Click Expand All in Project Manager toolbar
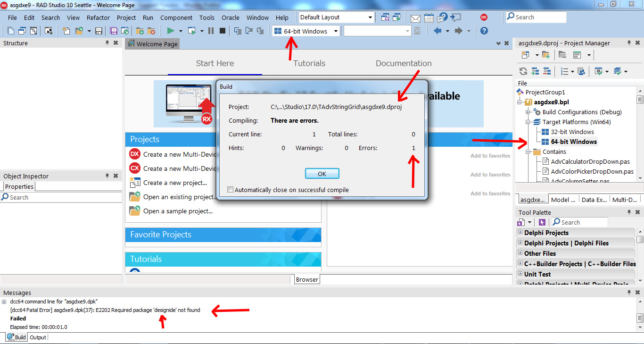Screen dimensions: 644x344 coord(535,71)
